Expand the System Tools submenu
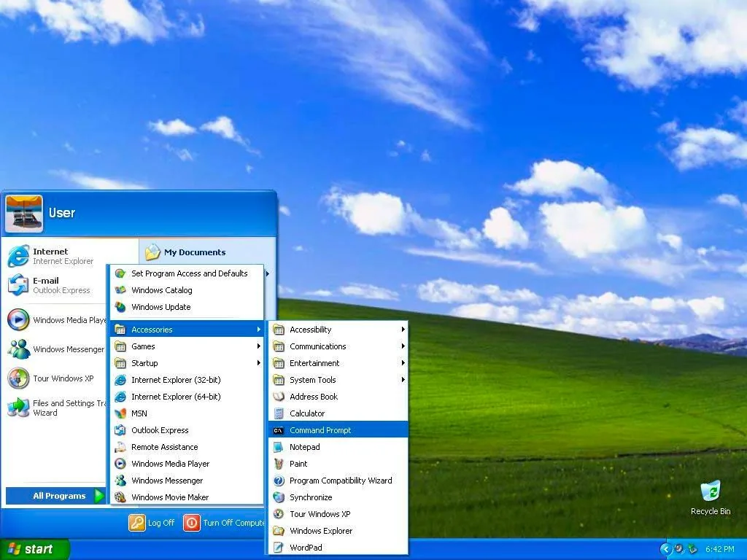 [x=314, y=379]
